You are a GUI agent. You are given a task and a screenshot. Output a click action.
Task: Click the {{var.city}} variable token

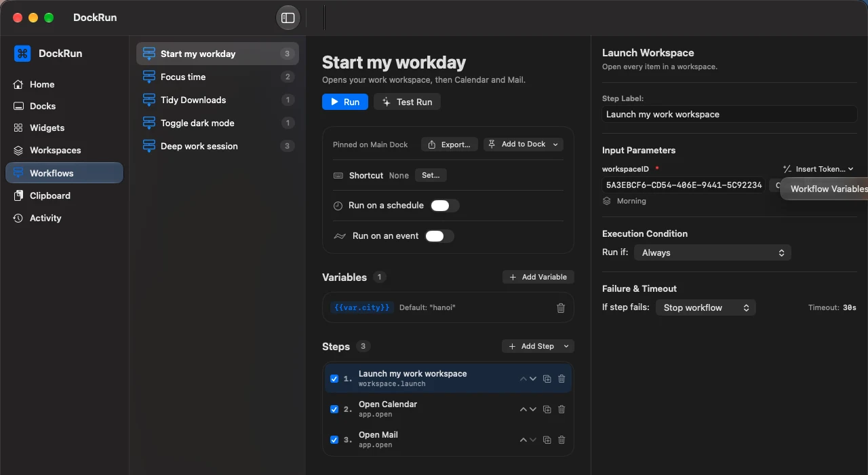tap(361, 307)
